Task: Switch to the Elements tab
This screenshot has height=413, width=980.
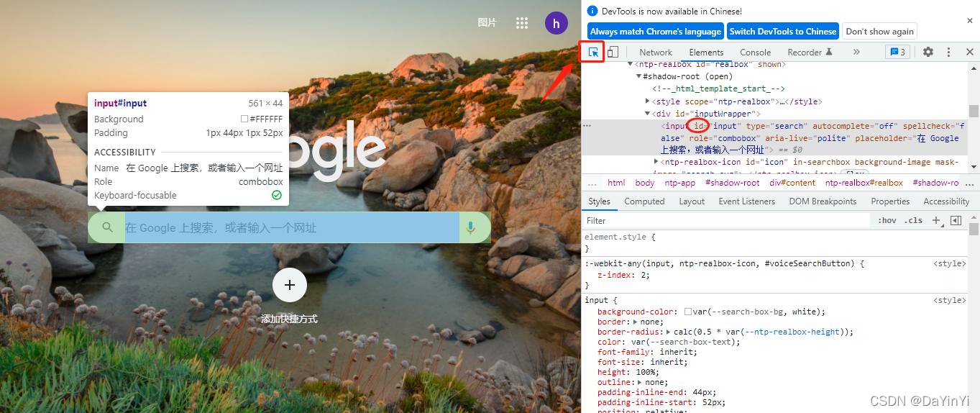Action: click(706, 52)
